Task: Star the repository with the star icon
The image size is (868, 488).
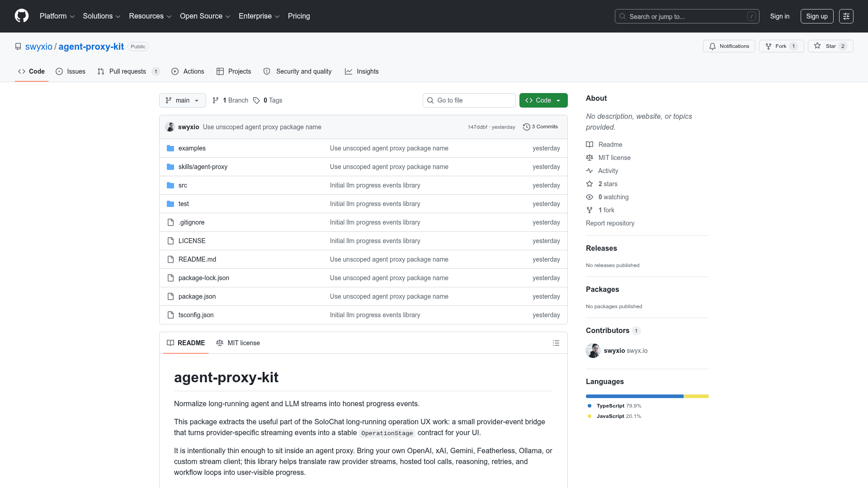Action: pos(817,46)
